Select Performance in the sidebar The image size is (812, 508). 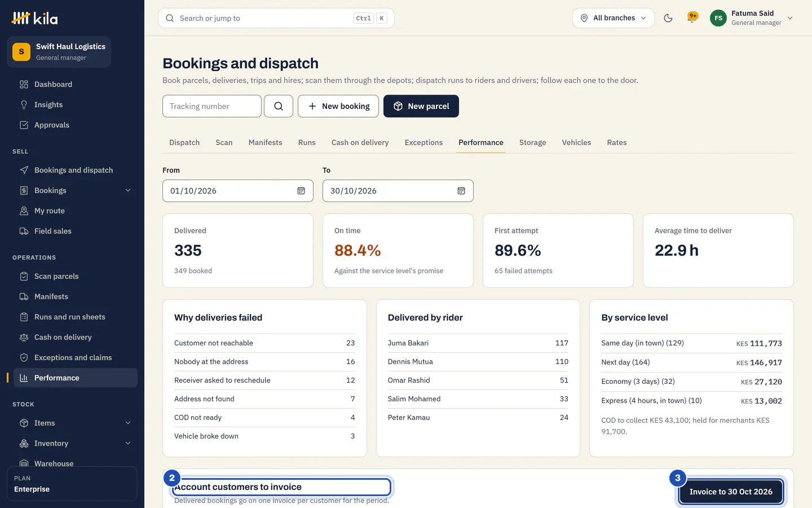[x=76, y=378]
